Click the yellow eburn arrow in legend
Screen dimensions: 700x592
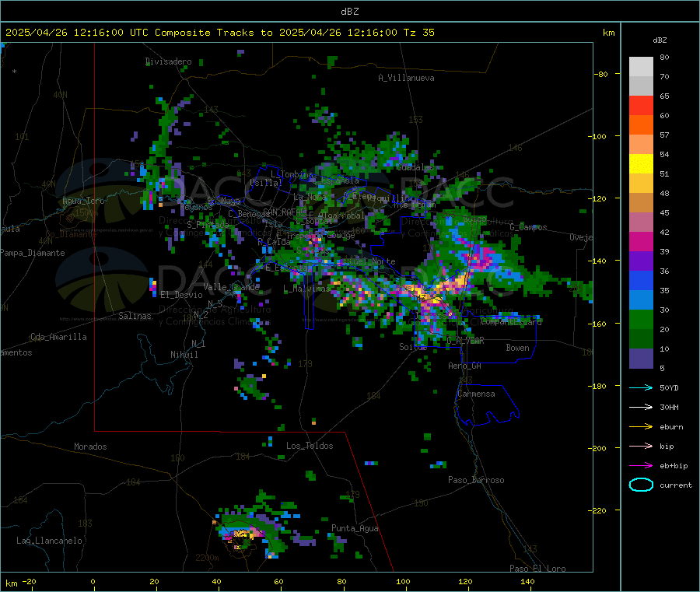click(641, 427)
